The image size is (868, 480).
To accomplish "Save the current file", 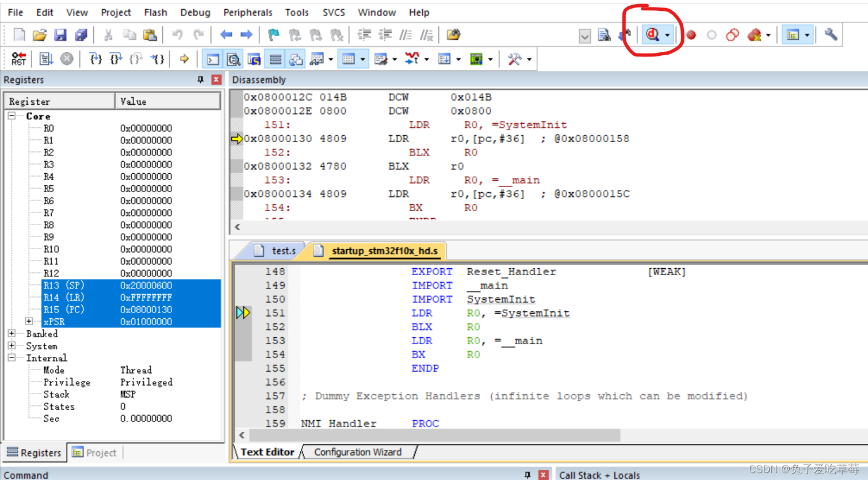I will coord(60,35).
